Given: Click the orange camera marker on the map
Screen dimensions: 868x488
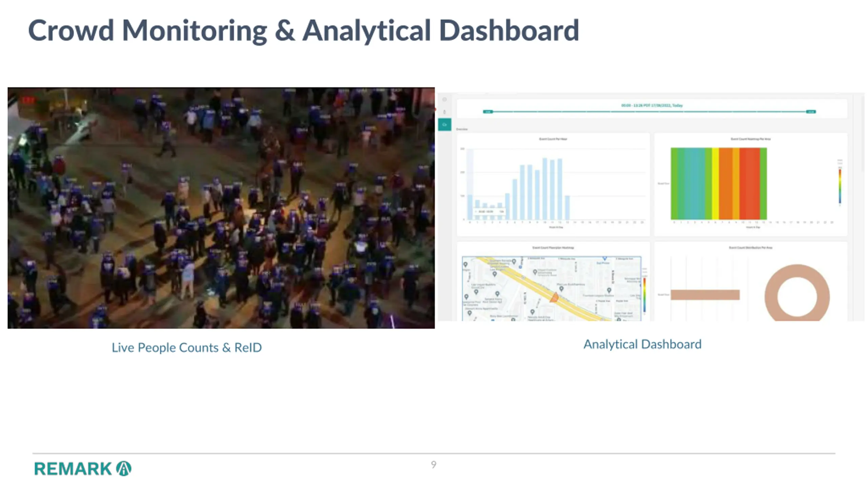Looking at the screenshot, I should (554, 298).
